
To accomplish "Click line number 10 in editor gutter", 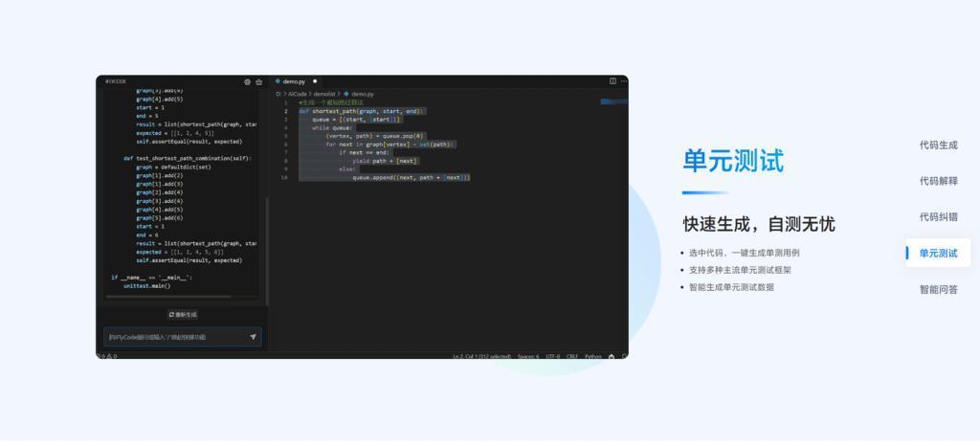I will [284, 177].
